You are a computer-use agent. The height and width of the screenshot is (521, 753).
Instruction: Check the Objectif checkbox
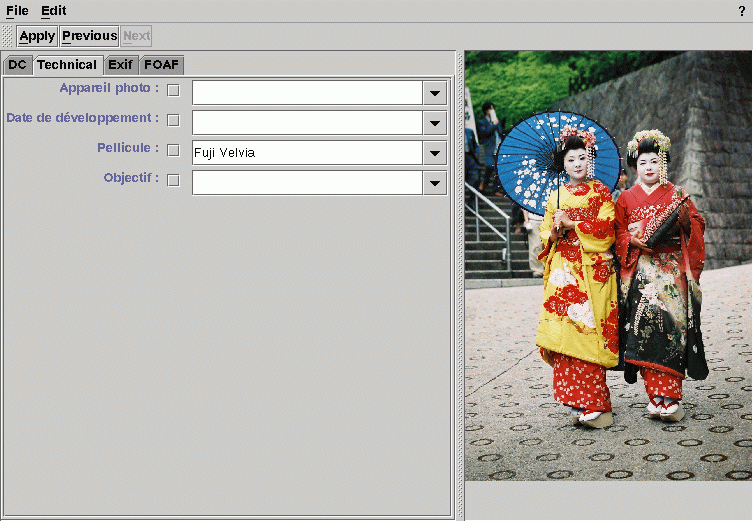(173, 181)
